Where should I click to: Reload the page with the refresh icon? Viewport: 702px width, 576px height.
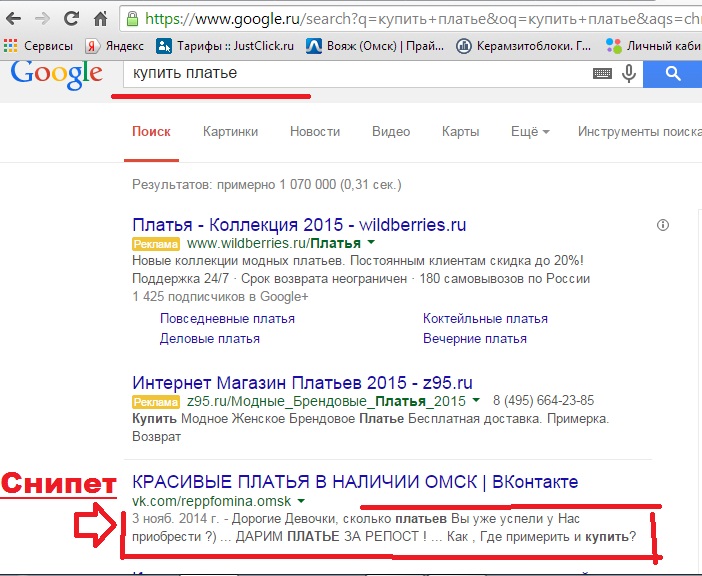[71, 19]
